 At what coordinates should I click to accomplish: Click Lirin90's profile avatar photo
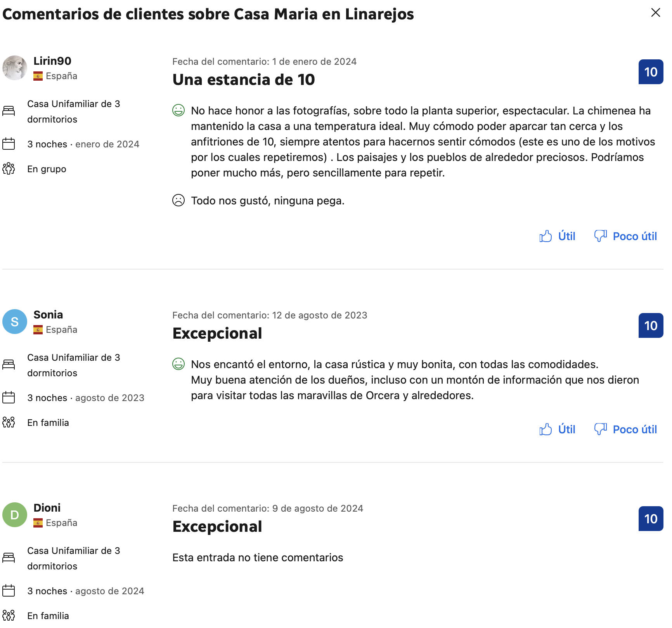tap(15, 68)
